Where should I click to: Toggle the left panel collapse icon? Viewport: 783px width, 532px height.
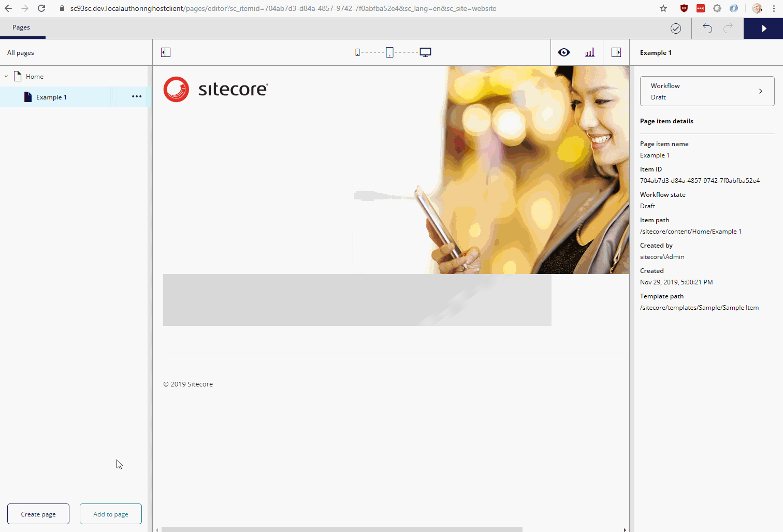click(166, 52)
